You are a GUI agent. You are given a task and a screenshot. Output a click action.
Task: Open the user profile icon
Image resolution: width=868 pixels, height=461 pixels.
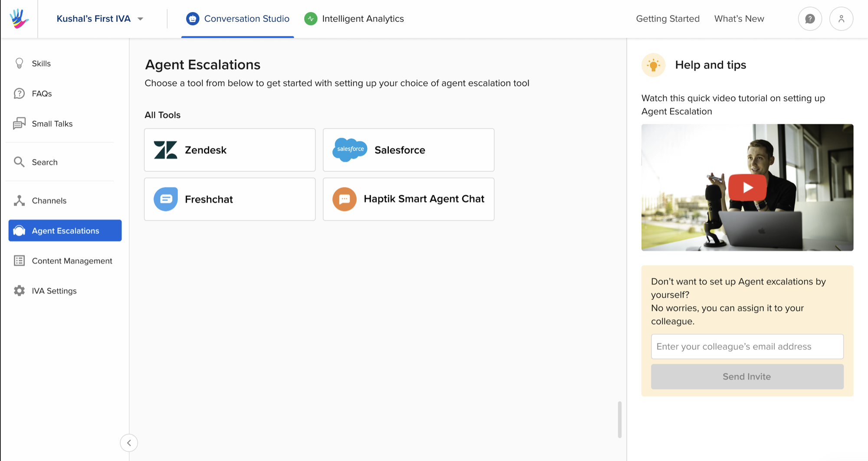tap(841, 19)
